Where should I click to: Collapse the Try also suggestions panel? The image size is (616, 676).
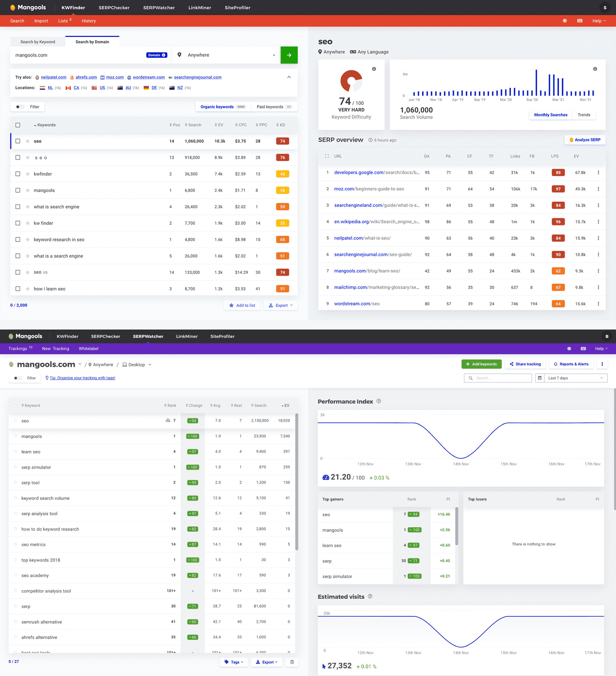click(289, 77)
